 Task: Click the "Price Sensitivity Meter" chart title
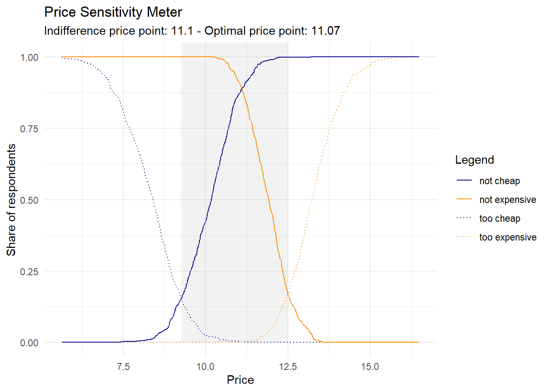[113, 12]
